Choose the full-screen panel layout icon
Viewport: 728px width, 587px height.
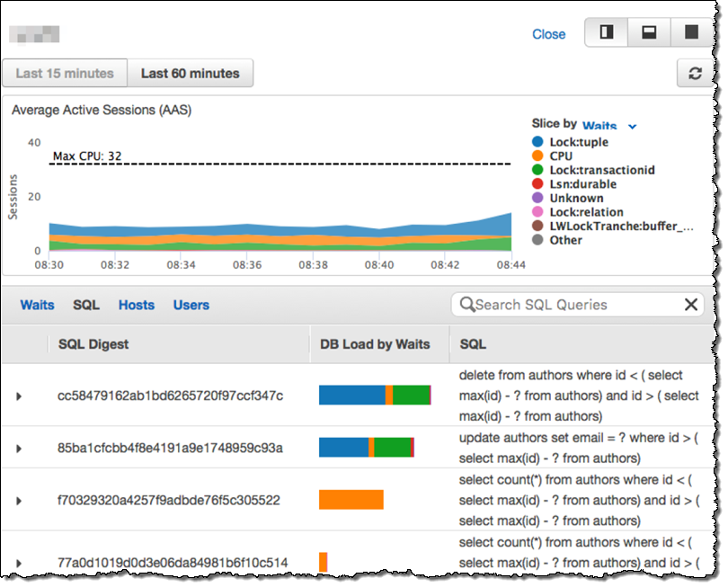point(691,32)
